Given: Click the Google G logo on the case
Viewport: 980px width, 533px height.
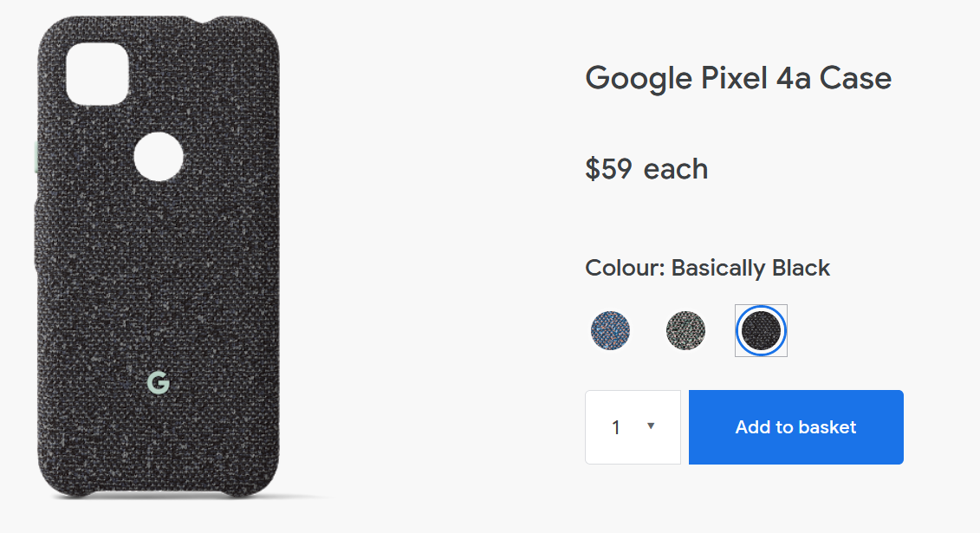Looking at the screenshot, I should pyautogui.click(x=158, y=382).
